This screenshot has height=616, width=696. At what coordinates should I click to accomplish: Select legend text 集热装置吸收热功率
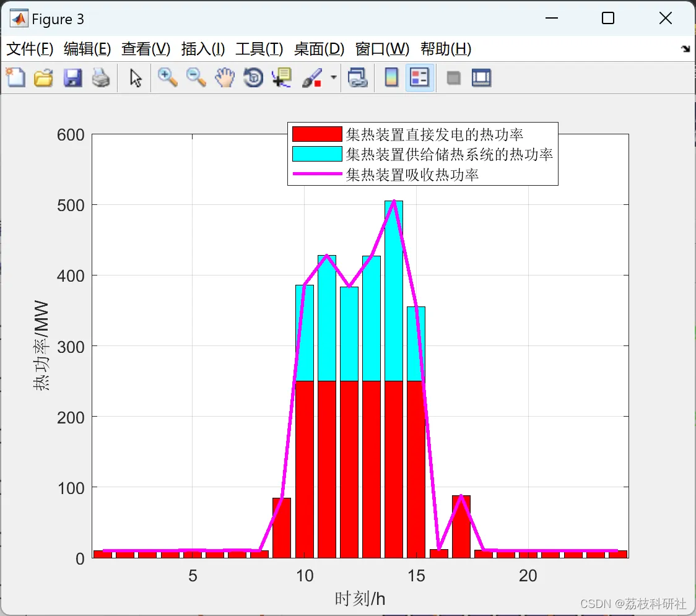click(x=412, y=175)
